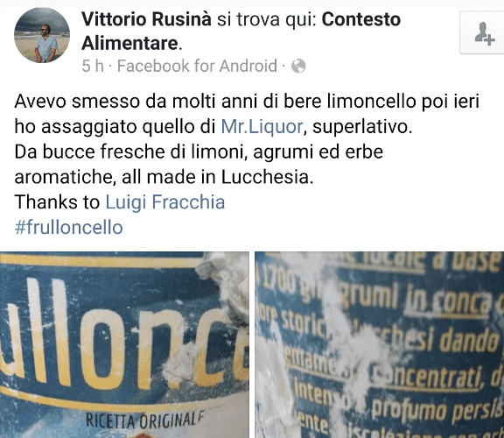This screenshot has width=504, height=438.
Task: Open Vittorio Rusinà's round profile picture
Action: (x=42, y=35)
